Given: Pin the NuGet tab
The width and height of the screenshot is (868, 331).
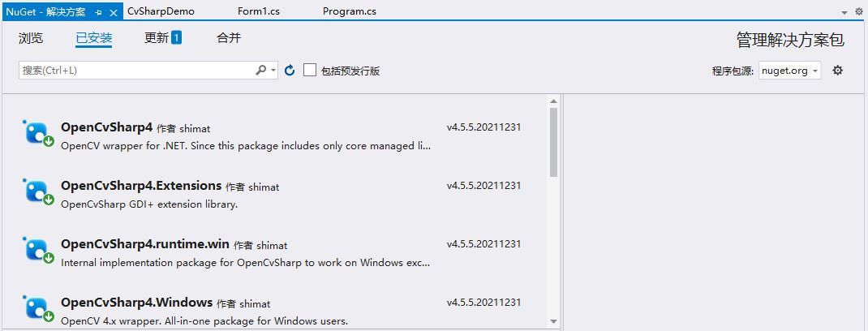Looking at the screenshot, I should tap(99, 12).
